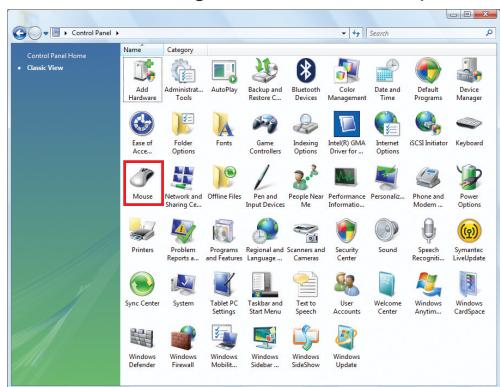Open Regional and Language Options
The image size is (500, 387).
pyautogui.click(x=265, y=240)
